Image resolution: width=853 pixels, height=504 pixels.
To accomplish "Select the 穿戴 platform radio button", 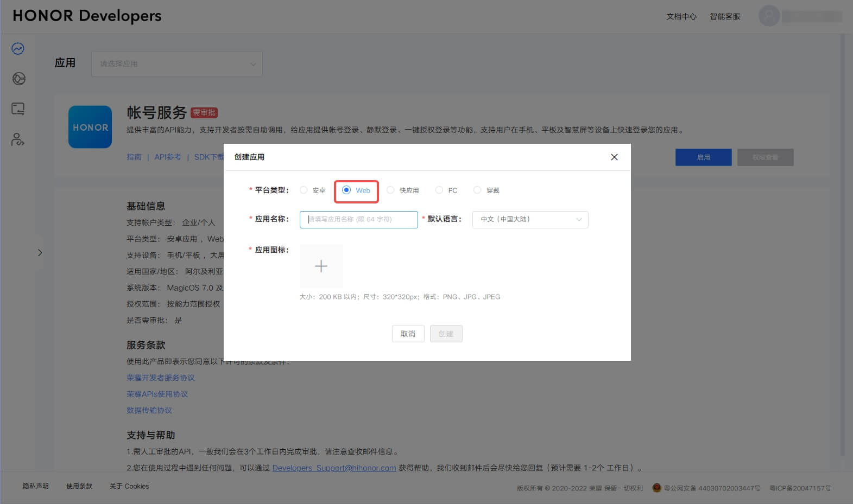I will pyautogui.click(x=477, y=190).
